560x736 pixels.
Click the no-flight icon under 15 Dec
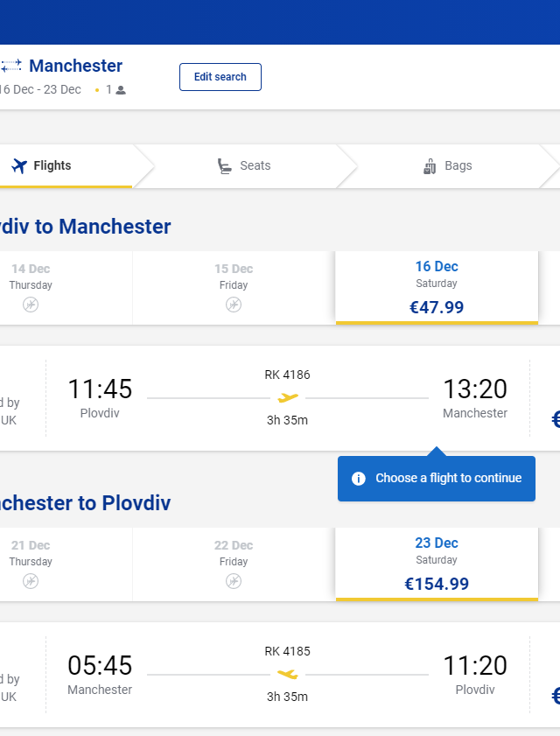234,305
